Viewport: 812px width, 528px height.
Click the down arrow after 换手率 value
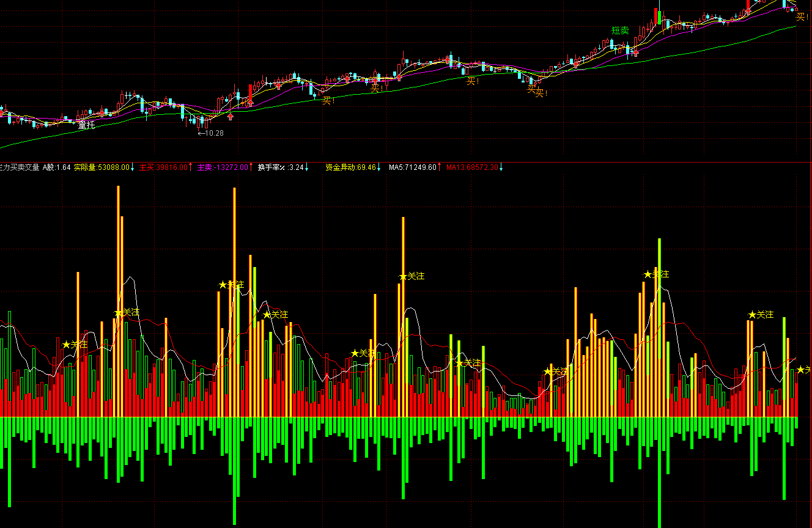tap(306, 167)
